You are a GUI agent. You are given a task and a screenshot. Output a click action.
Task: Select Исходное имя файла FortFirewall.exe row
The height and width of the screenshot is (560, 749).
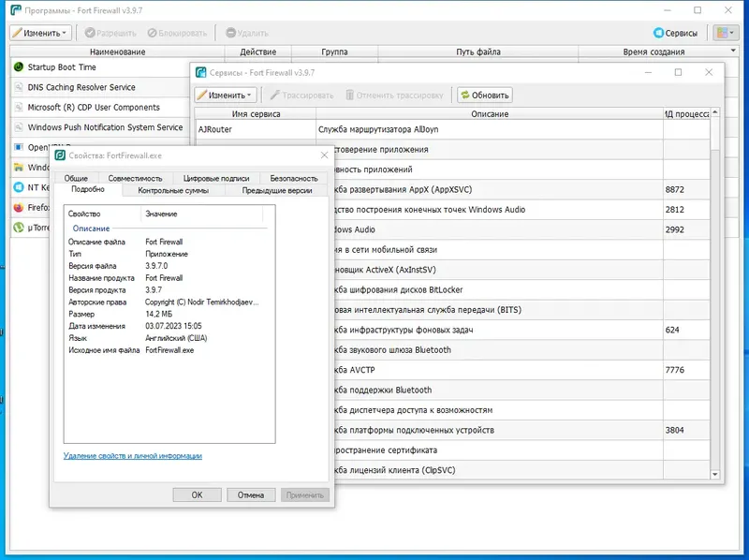click(x=169, y=350)
